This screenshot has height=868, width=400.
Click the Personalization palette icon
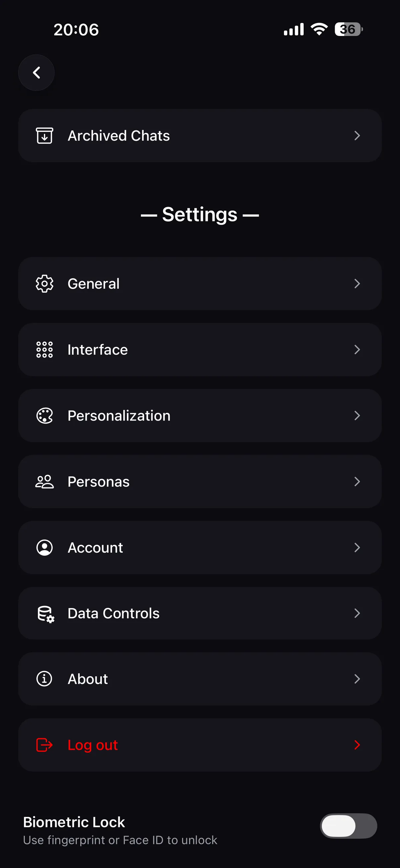(45, 416)
